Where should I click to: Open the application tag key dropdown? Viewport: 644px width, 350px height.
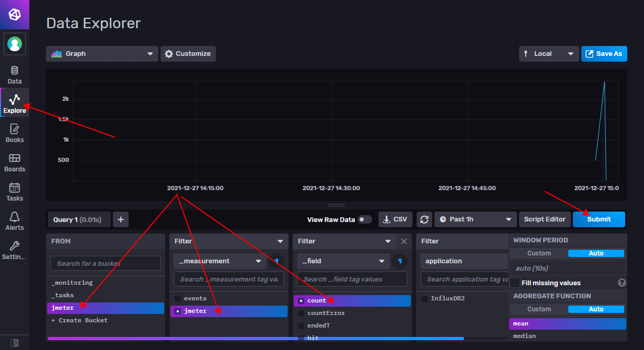(464, 261)
